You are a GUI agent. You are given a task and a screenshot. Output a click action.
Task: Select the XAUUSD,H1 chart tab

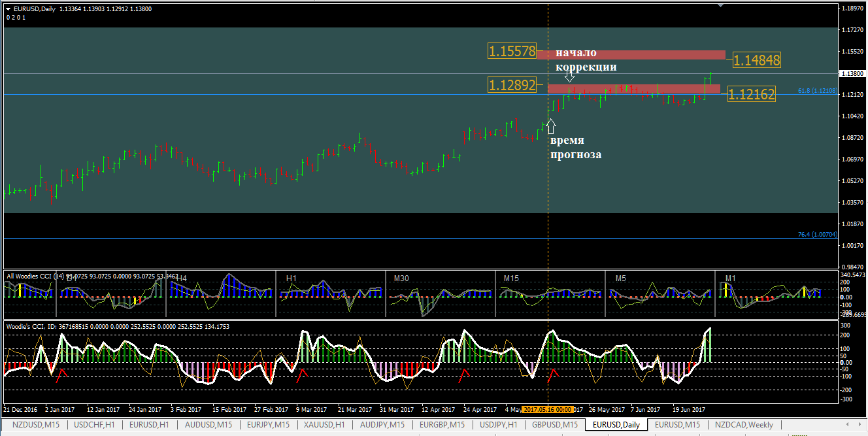tap(324, 425)
